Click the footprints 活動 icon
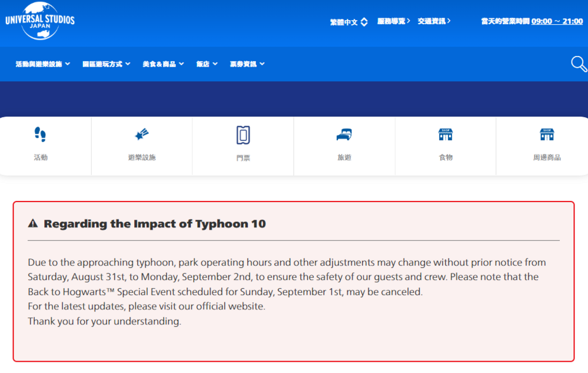 (x=41, y=134)
